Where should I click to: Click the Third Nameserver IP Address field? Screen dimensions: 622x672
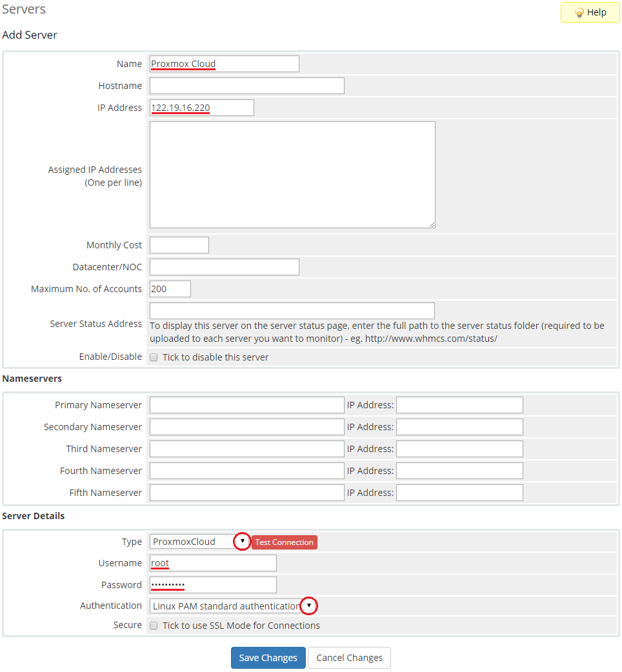click(459, 449)
